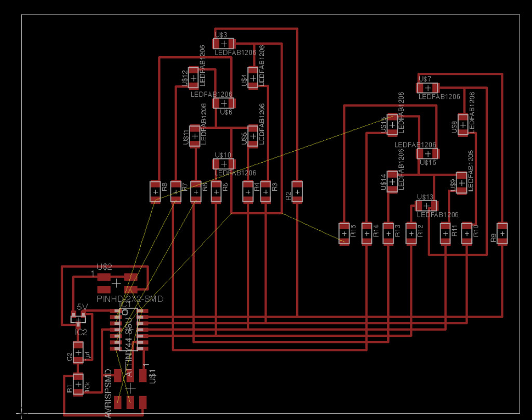Select the U$11 LED footprint
This screenshot has height=420, width=532.
pos(195,136)
